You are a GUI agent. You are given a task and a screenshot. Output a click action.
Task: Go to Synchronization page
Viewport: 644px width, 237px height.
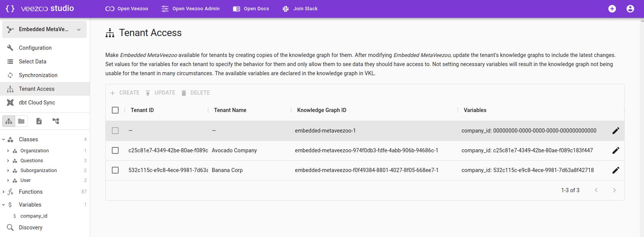(x=45, y=75)
